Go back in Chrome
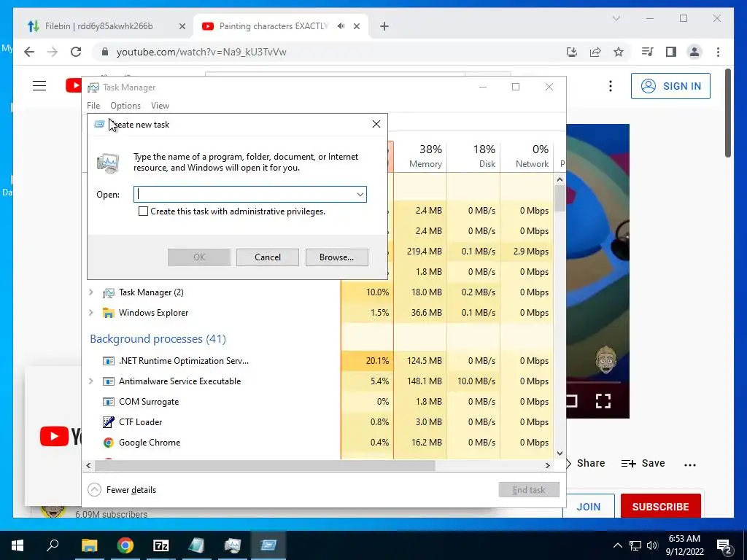Screen dimensions: 747x560 29,52
